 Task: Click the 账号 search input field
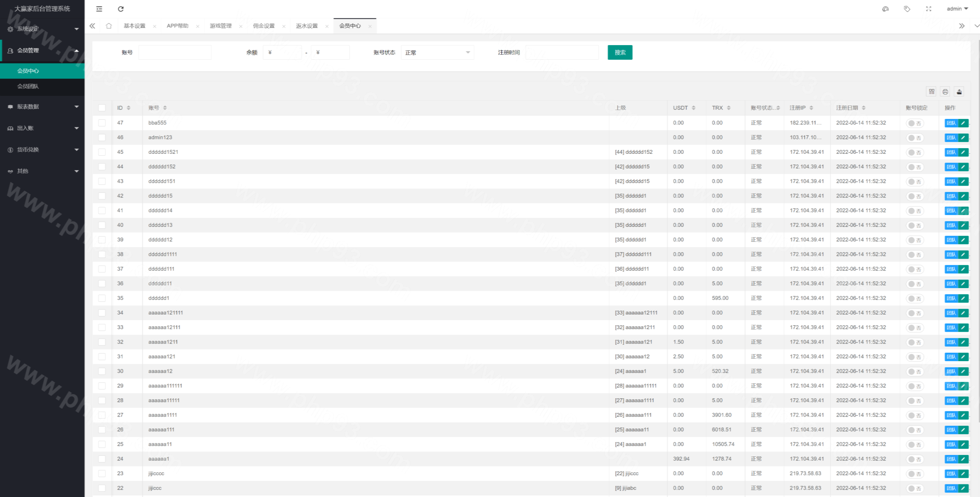click(x=175, y=52)
